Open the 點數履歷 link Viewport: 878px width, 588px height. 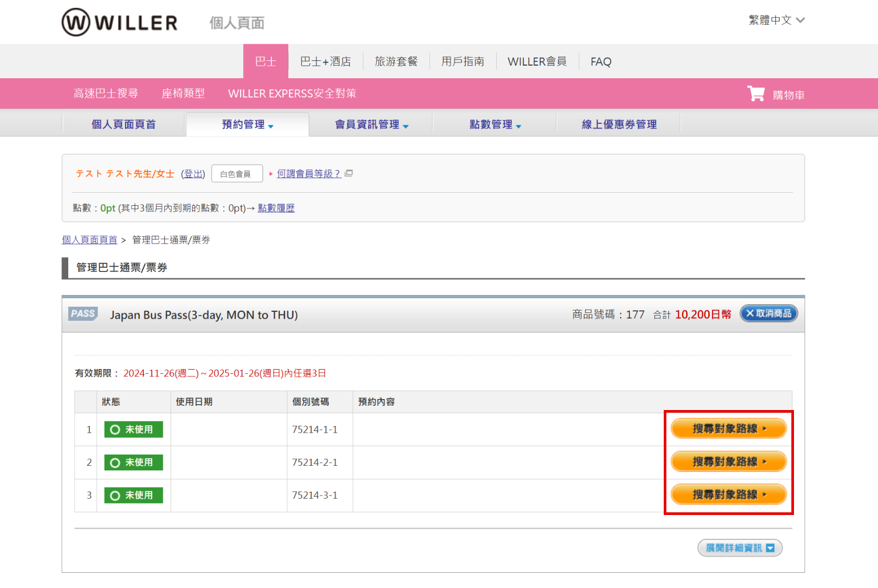click(x=276, y=208)
